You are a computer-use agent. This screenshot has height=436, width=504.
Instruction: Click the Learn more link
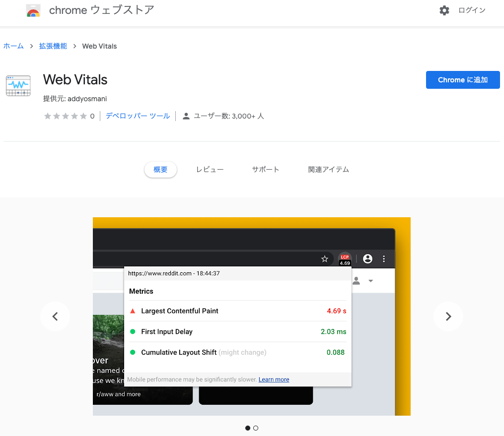(274, 379)
